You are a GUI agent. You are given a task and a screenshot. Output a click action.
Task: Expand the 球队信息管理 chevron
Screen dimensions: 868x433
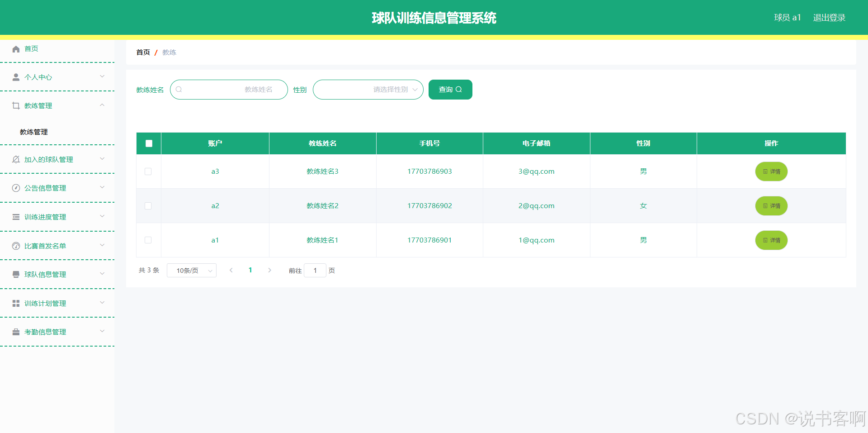102,274
